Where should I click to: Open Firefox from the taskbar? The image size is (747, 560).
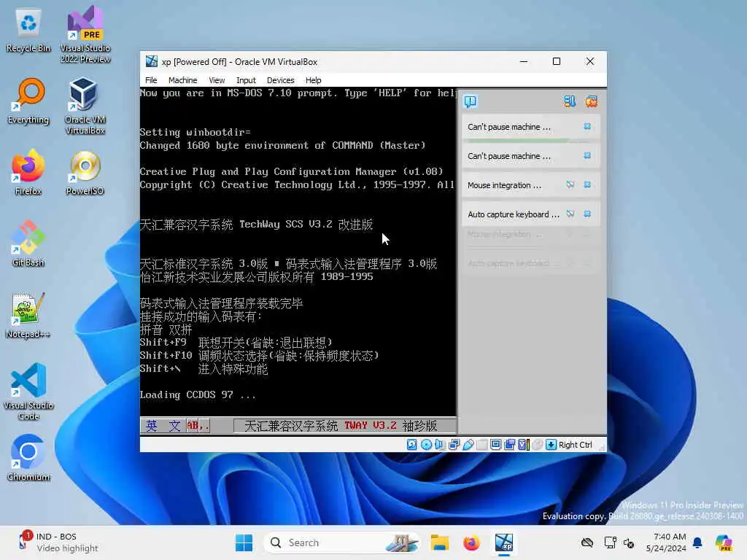(x=471, y=542)
